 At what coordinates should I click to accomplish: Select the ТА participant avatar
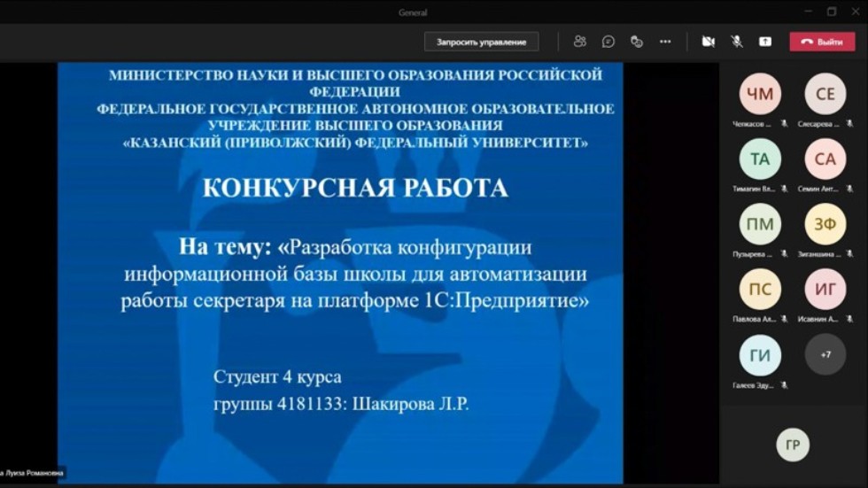(760, 159)
